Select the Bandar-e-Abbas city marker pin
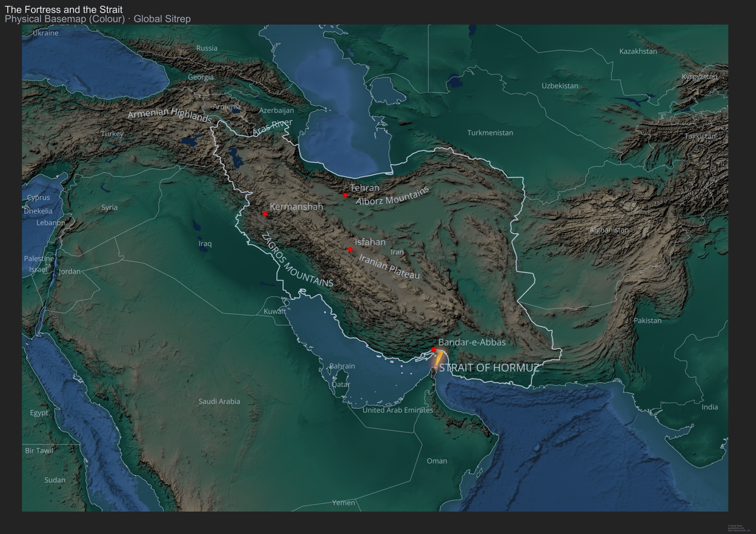This screenshot has width=756, height=534. tap(434, 349)
